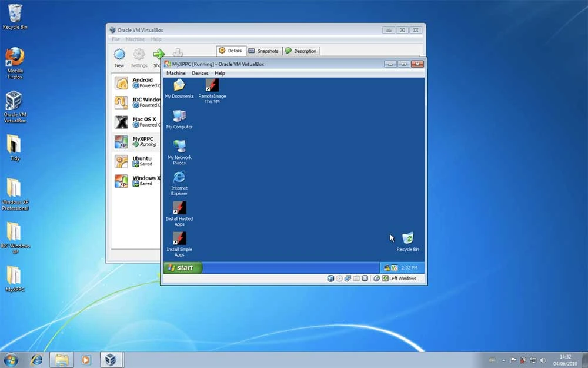Open the Devices menu in MyXPPC window

point(200,73)
